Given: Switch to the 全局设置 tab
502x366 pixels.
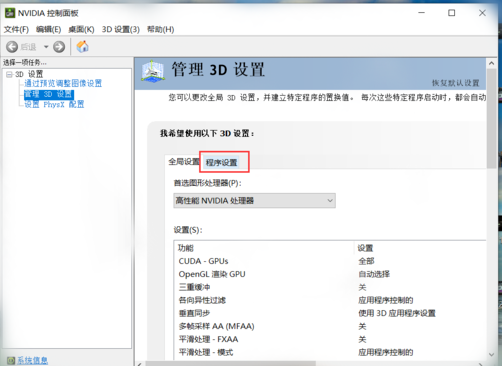Looking at the screenshot, I should [x=183, y=162].
